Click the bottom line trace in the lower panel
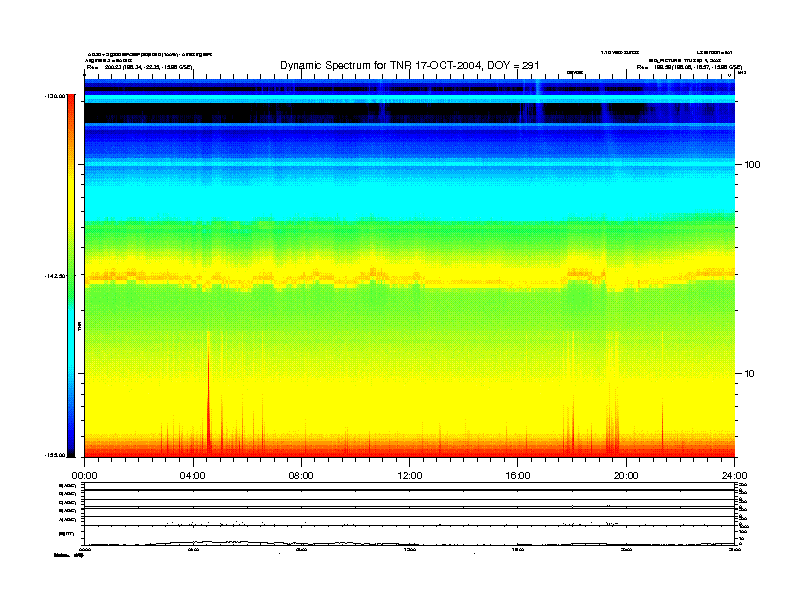The width and height of the screenshot is (792, 612). tap(409, 543)
